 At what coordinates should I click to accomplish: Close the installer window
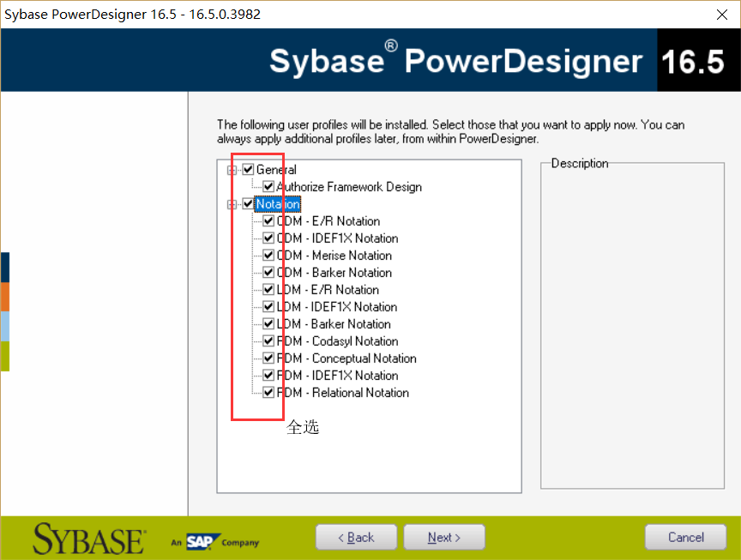pos(721,15)
